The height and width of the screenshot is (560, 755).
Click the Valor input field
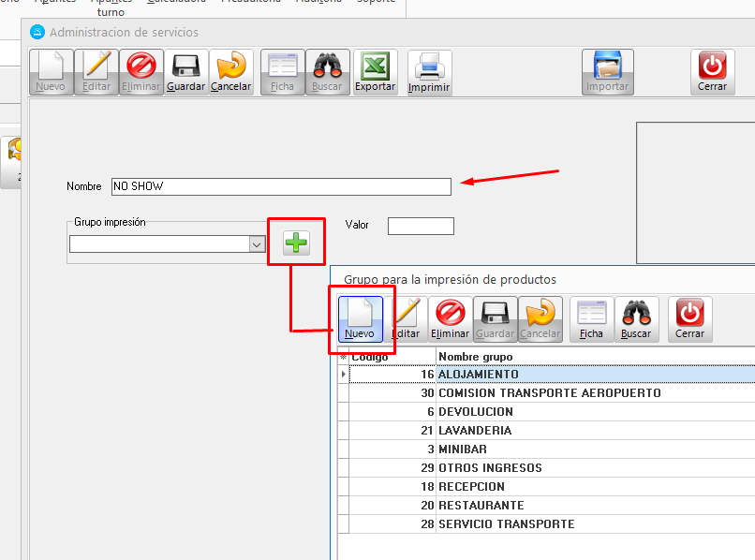click(420, 226)
